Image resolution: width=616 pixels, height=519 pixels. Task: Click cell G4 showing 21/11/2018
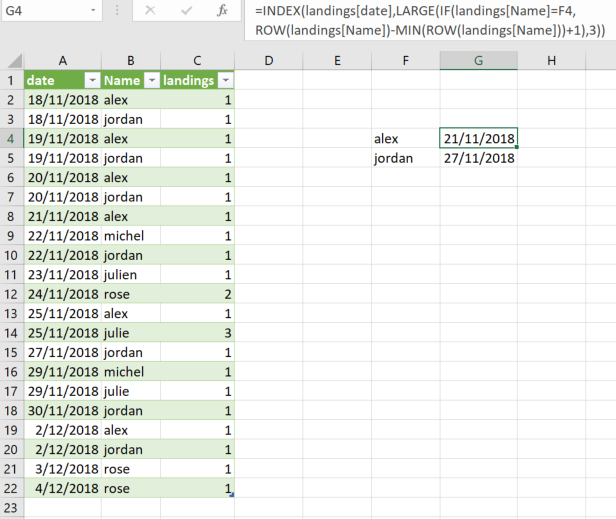click(478, 139)
